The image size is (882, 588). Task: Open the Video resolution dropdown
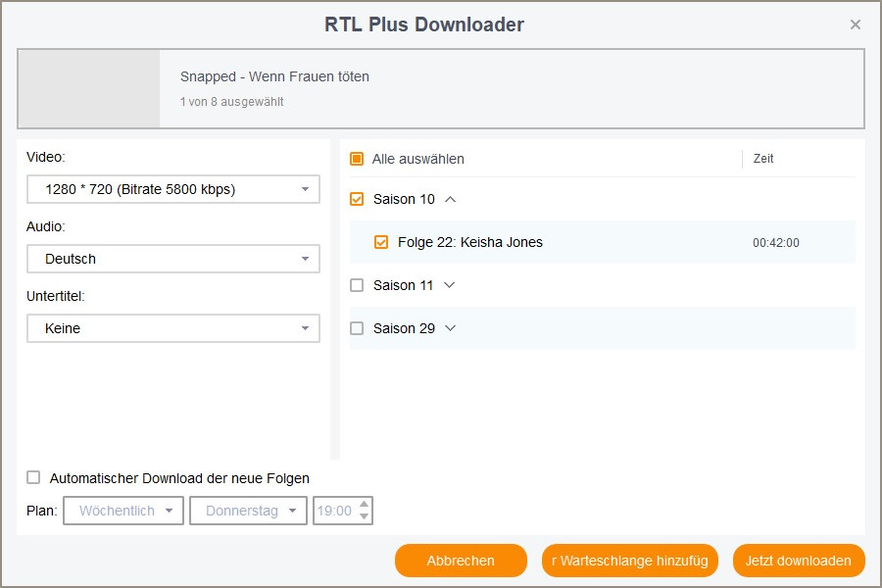(173, 189)
